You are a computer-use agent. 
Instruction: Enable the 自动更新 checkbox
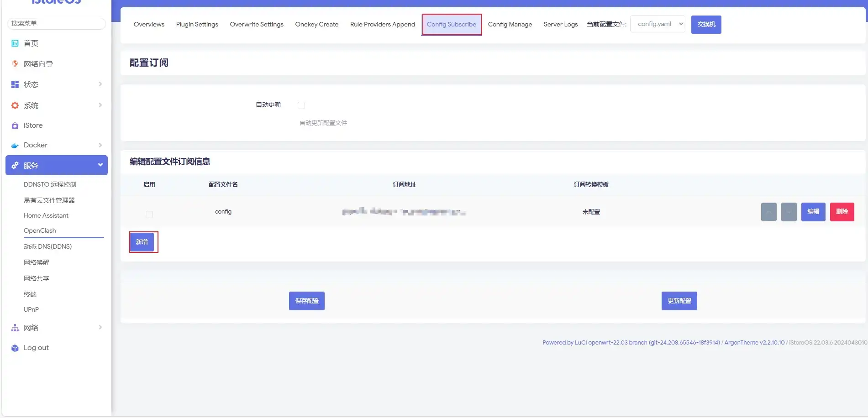pos(301,105)
